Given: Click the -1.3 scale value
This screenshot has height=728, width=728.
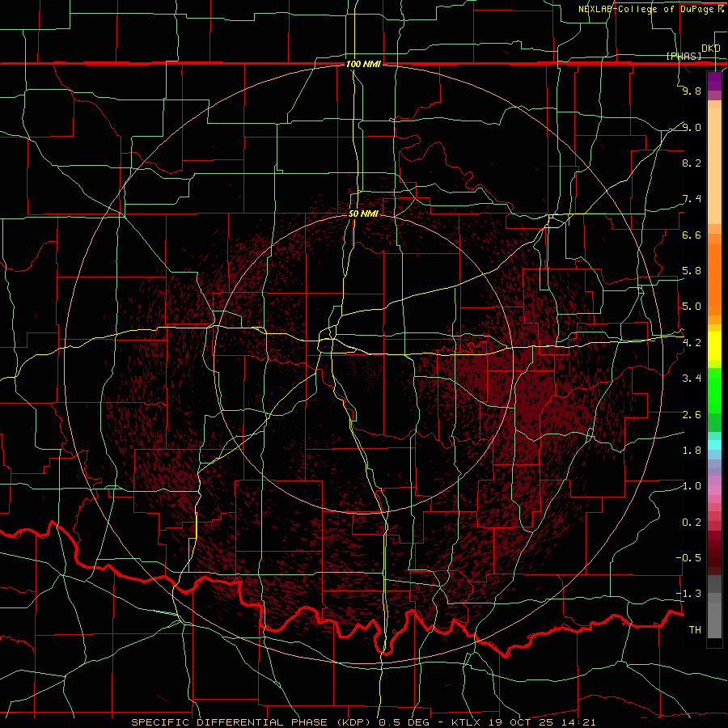Looking at the screenshot, I should 688,594.
